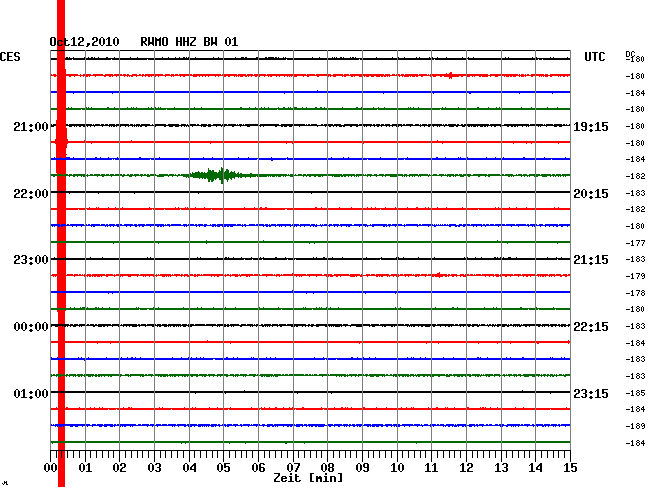Viewport: 650px width, 494px height.
Task: Select minute tick label 09 on axis
Action: click(362, 468)
